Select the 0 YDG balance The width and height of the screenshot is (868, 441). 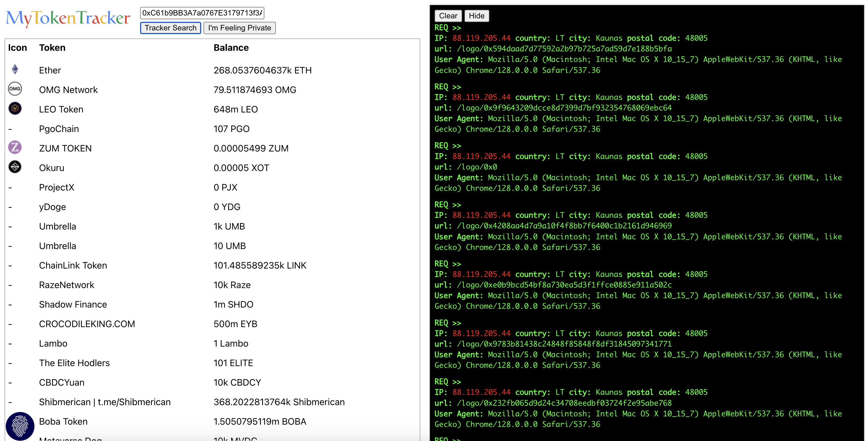[227, 207]
